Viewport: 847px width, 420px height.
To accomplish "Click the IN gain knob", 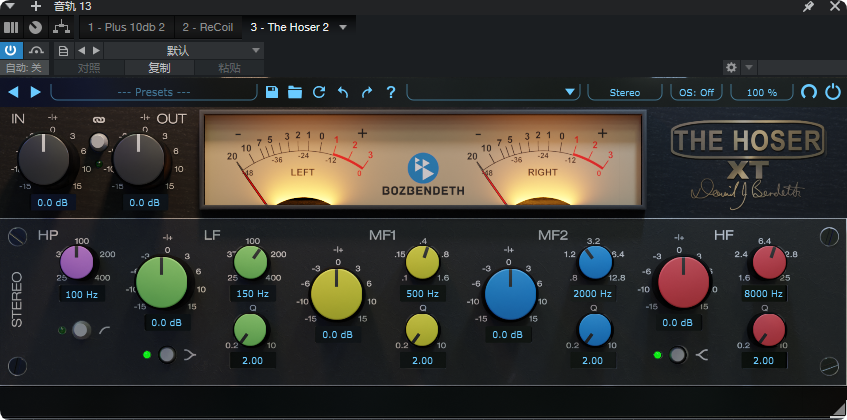I will [44, 160].
